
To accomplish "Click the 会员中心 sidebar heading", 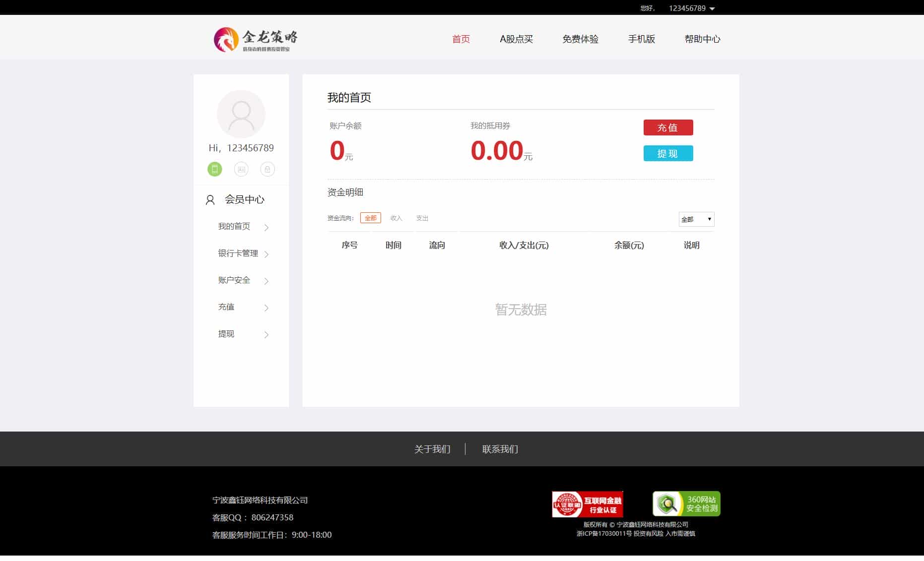I will [x=245, y=199].
